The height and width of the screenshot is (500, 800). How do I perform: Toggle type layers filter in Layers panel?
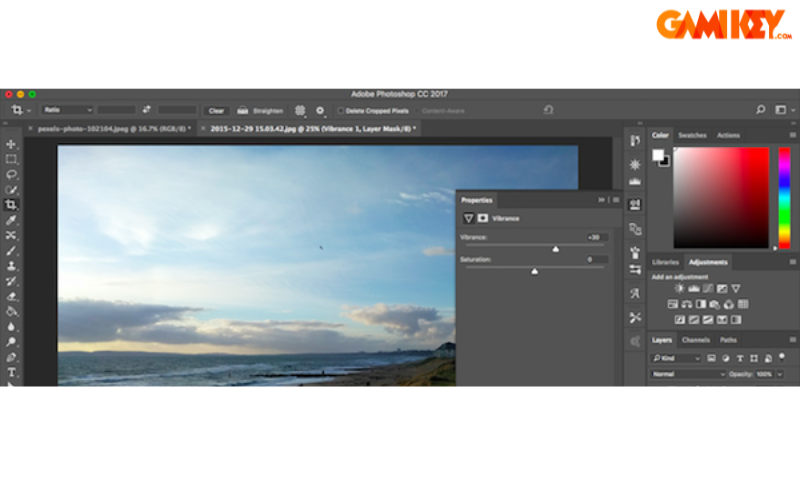740,358
